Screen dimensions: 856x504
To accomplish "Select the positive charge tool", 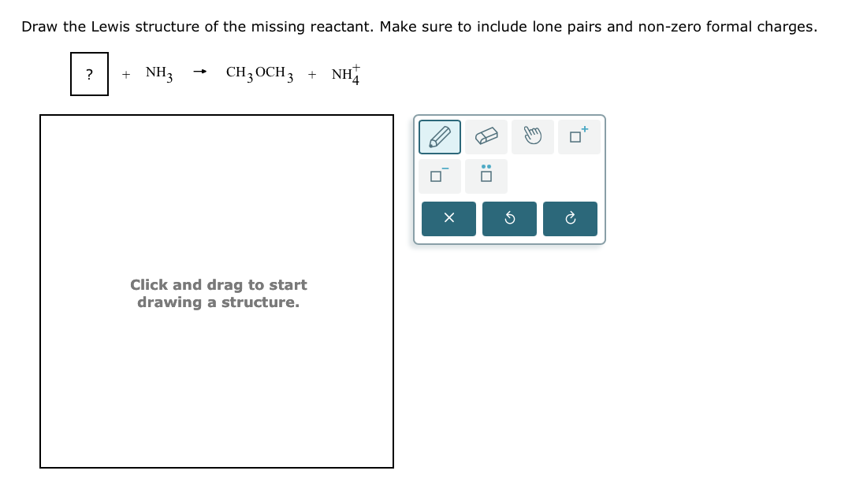I will 579,136.
